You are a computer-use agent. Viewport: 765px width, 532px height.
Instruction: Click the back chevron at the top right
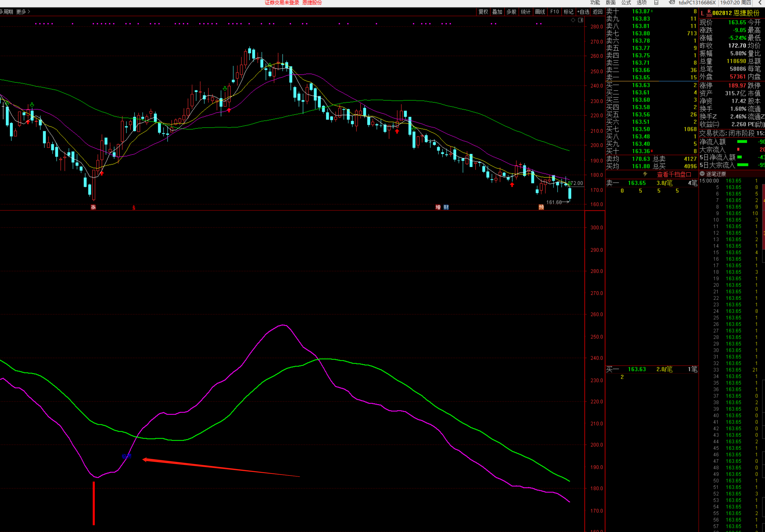coord(760,3)
